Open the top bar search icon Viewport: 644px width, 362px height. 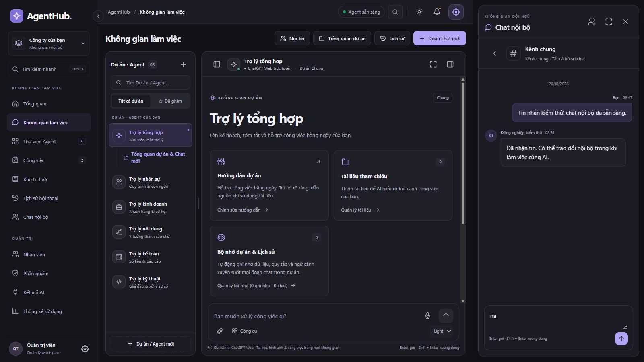pos(395,12)
